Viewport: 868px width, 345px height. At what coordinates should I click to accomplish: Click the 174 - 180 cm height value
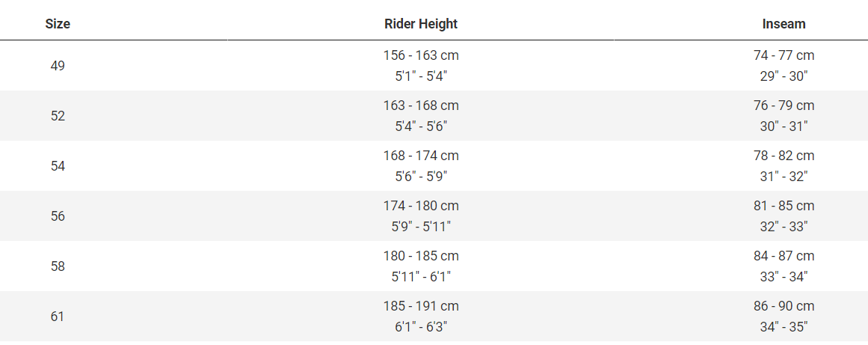(x=421, y=206)
